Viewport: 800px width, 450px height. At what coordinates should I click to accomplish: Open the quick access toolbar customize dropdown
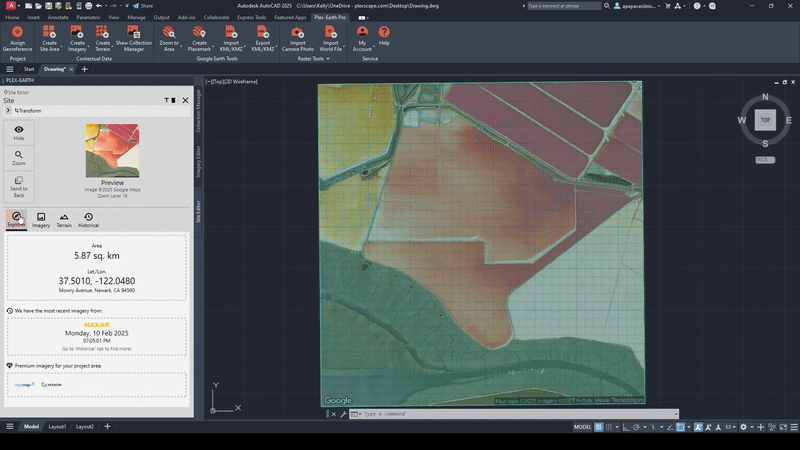pyautogui.click(x=127, y=6)
